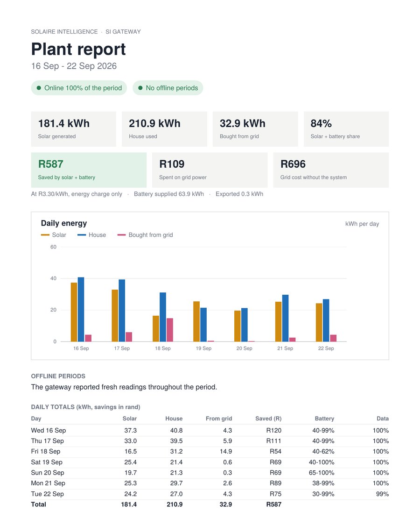The image size is (420, 511).
Task: Click the DAILY TOTALS section heading
Action: [x=85, y=407]
